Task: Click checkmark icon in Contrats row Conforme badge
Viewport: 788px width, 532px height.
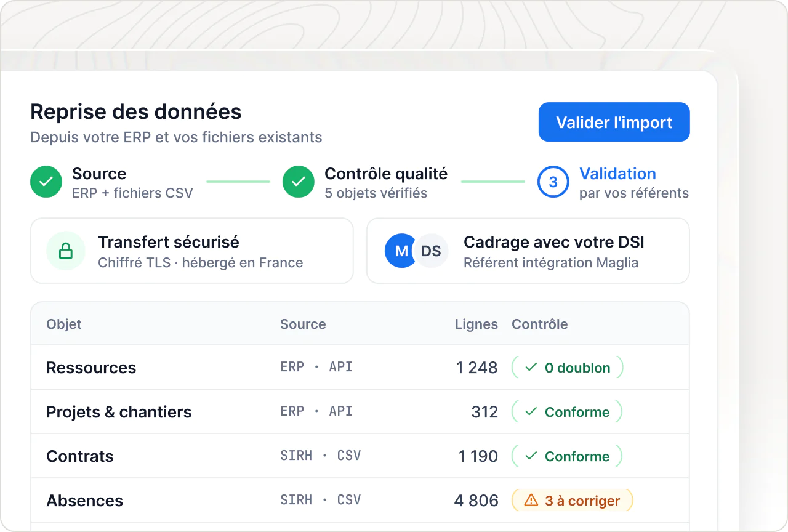Action: pyautogui.click(x=531, y=456)
